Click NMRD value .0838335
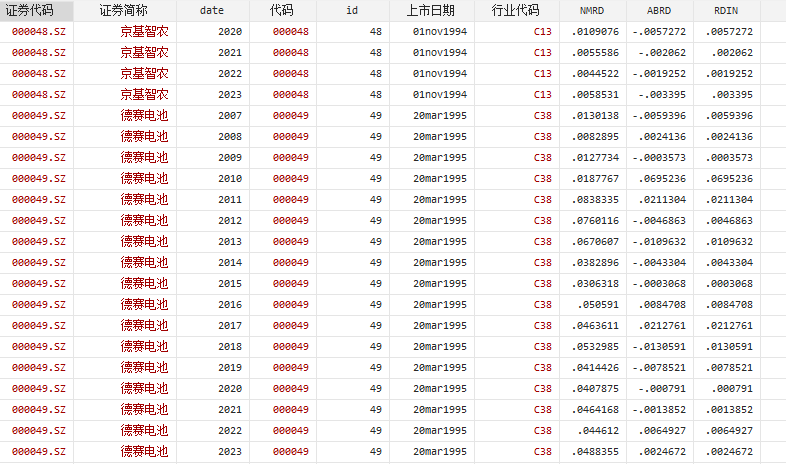The width and height of the screenshot is (786, 464). pos(595,200)
